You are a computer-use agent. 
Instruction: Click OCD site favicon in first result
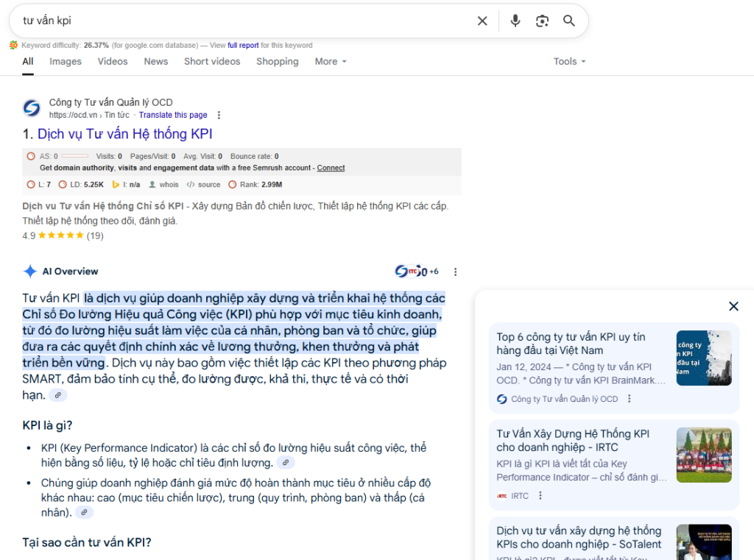coord(32,107)
